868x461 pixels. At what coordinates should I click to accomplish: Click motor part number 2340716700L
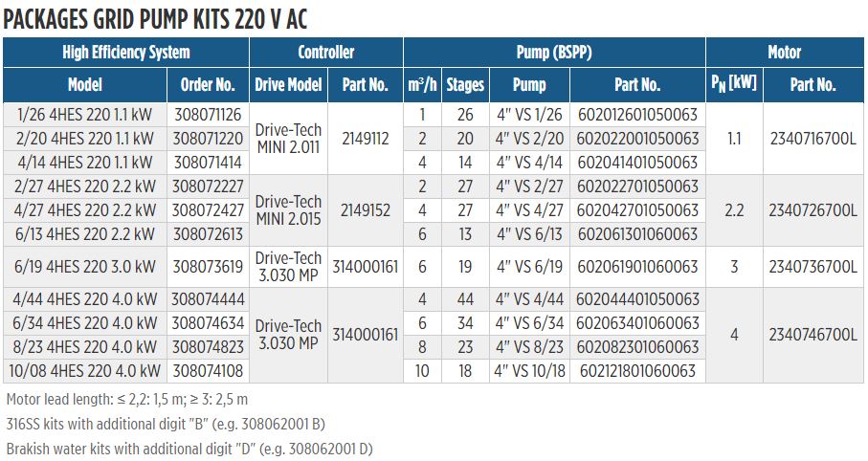point(813,139)
